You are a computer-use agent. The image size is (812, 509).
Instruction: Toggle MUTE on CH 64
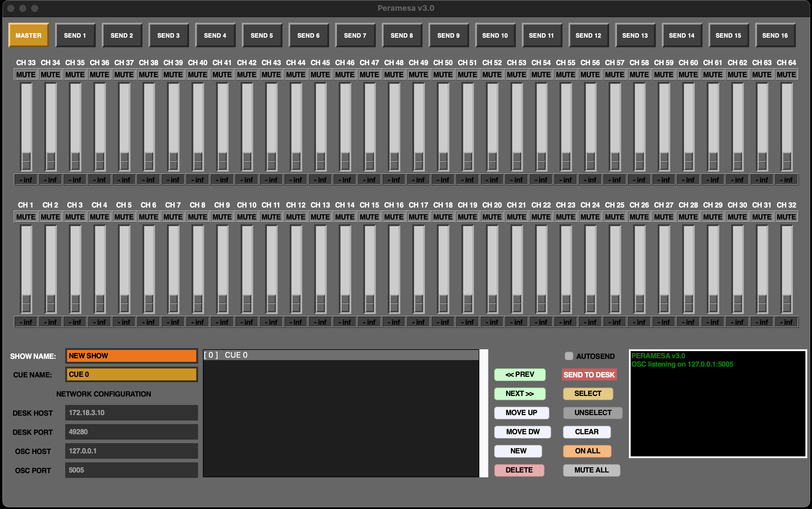click(x=787, y=74)
